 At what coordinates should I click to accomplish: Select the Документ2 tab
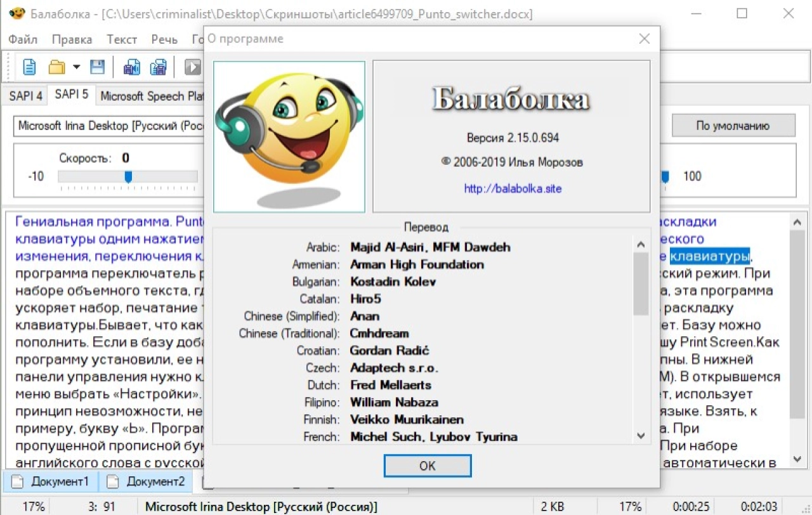pos(147,481)
